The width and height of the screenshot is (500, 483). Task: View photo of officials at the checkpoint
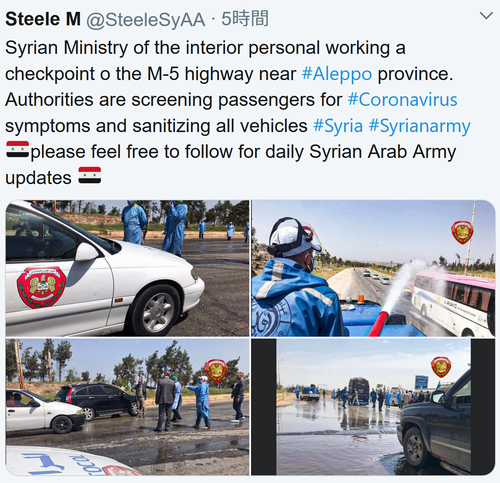127,407
